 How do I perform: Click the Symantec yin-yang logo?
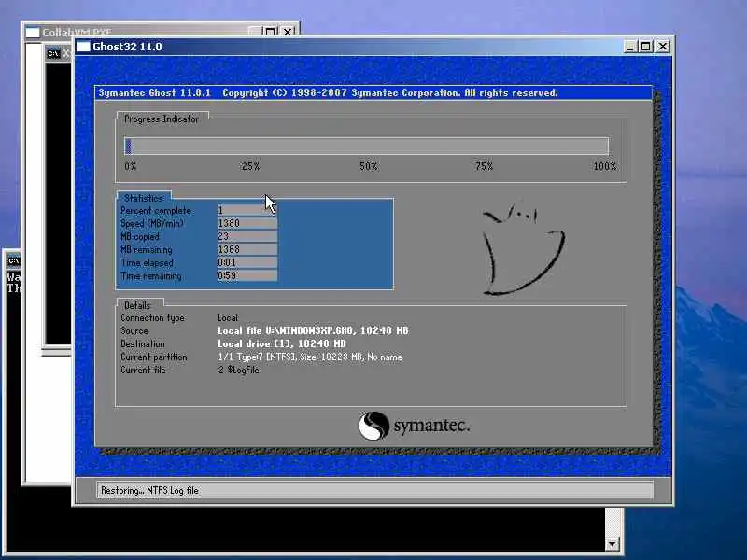[x=373, y=426]
